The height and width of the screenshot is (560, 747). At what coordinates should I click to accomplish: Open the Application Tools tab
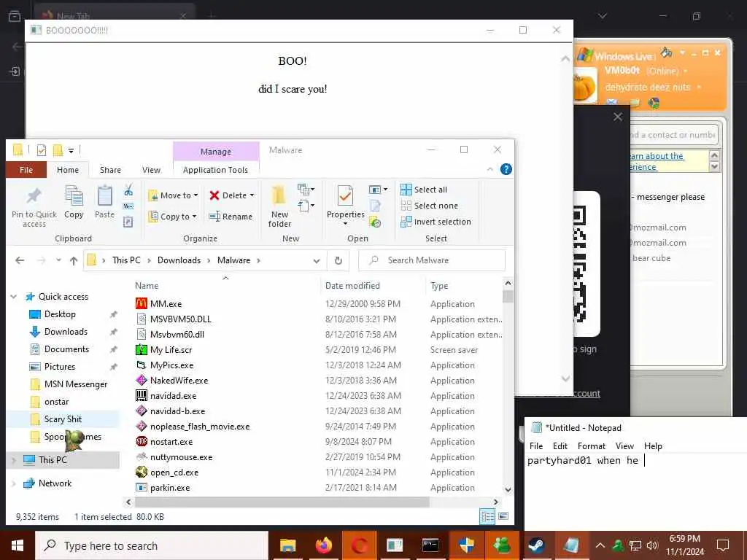[x=215, y=170]
